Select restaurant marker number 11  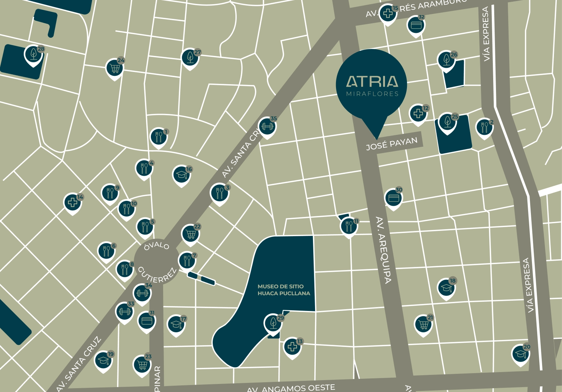tap(349, 227)
